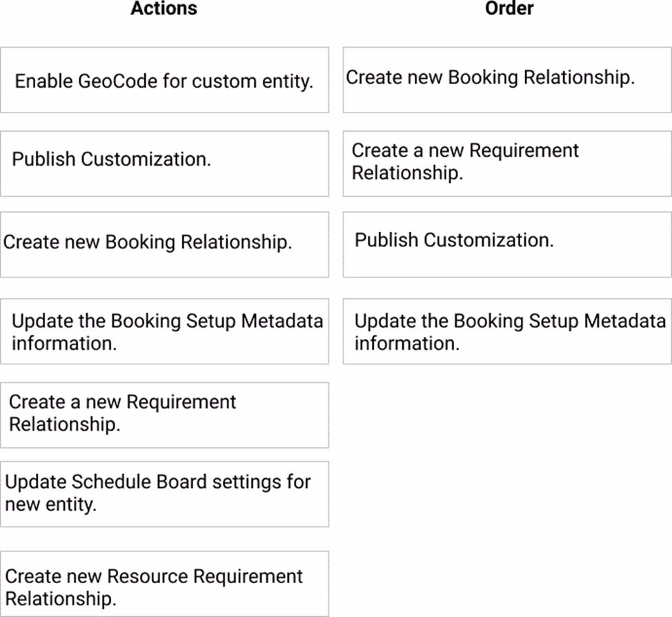Choose the second step box under Order
This screenshot has height=617, width=672.
coord(506,161)
